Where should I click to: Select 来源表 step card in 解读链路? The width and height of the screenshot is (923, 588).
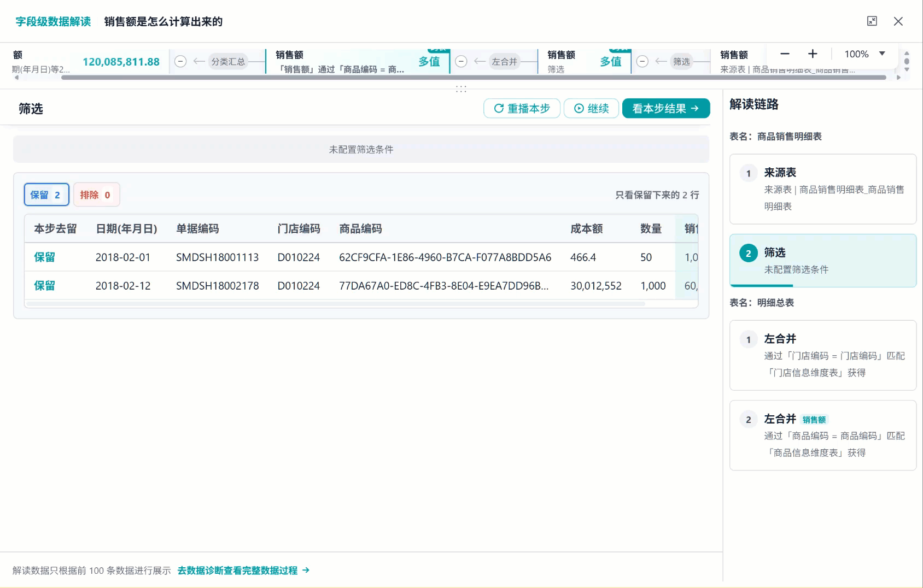(x=823, y=189)
